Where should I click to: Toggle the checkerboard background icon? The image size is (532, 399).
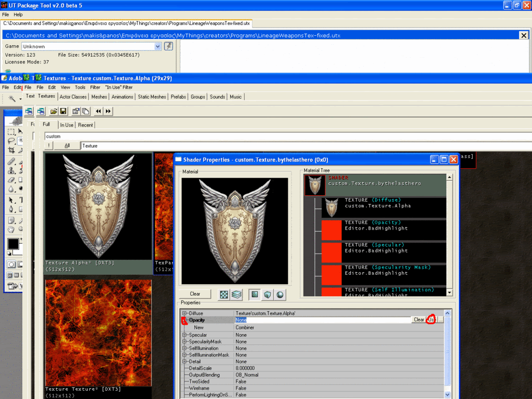[x=224, y=295]
